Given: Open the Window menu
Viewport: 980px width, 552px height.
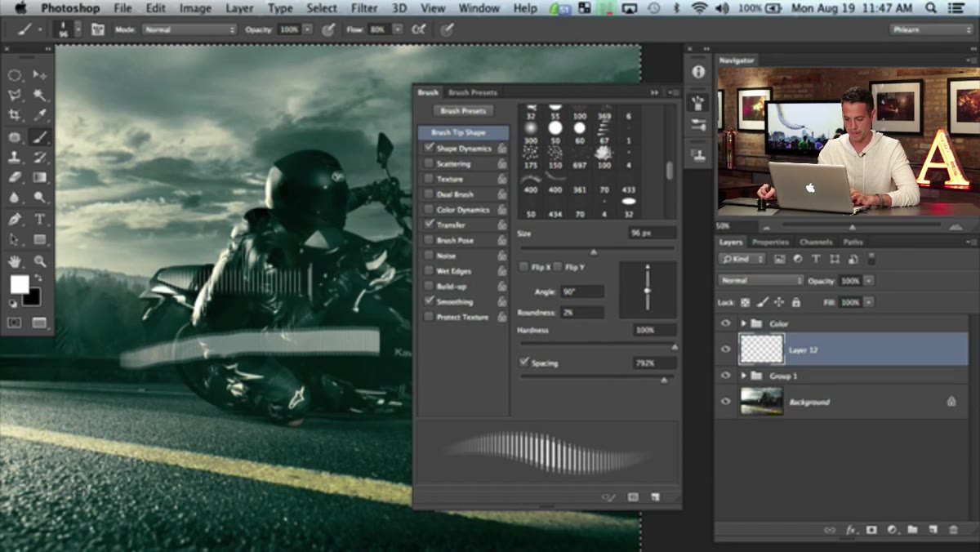Looking at the screenshot, I should point(479,8).
